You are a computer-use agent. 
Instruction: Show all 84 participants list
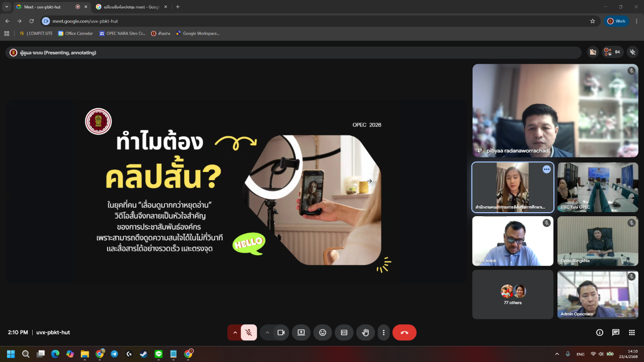click(x=612, y=52)
